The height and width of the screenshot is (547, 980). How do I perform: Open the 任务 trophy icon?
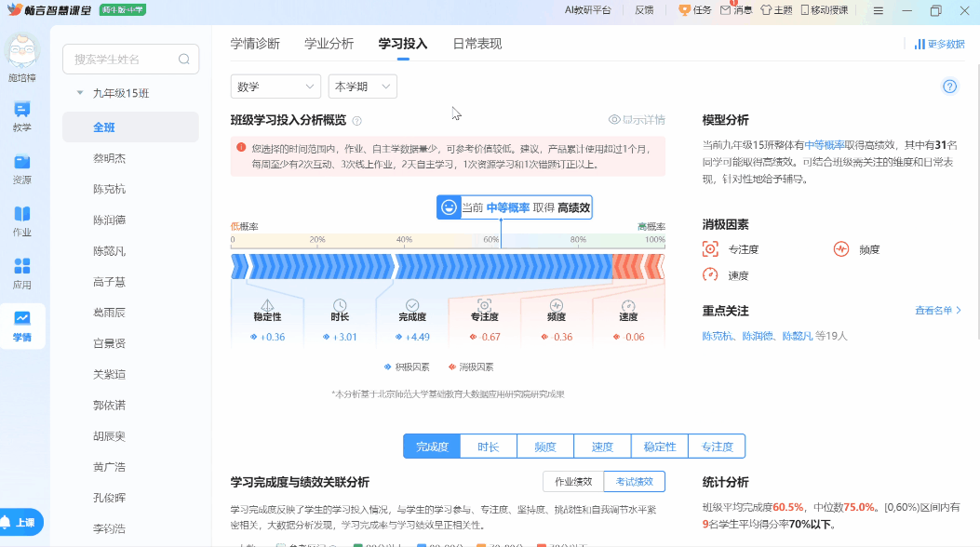(x=685, y=10)
